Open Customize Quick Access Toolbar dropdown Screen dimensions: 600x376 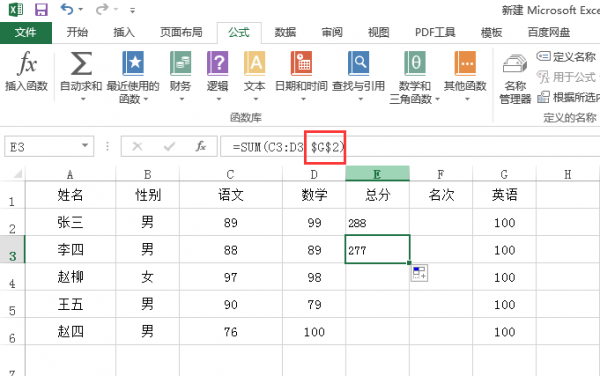(x=132, y=11)
